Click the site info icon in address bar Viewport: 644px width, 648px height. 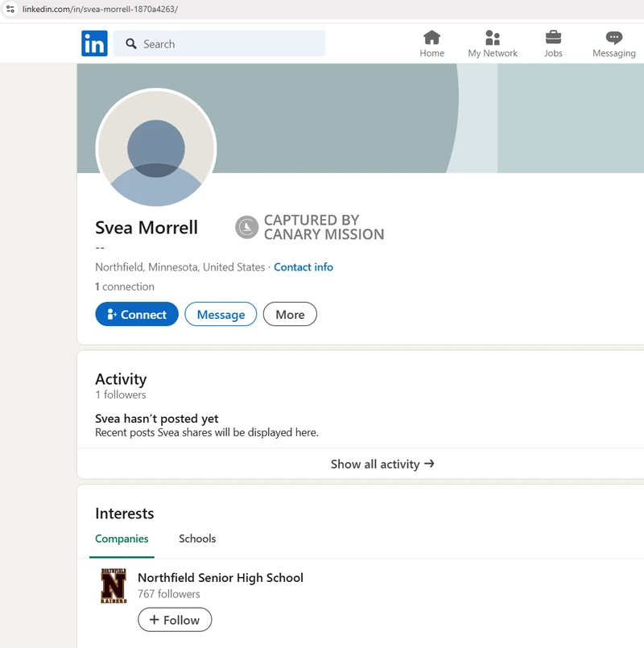tap(10, 9)
